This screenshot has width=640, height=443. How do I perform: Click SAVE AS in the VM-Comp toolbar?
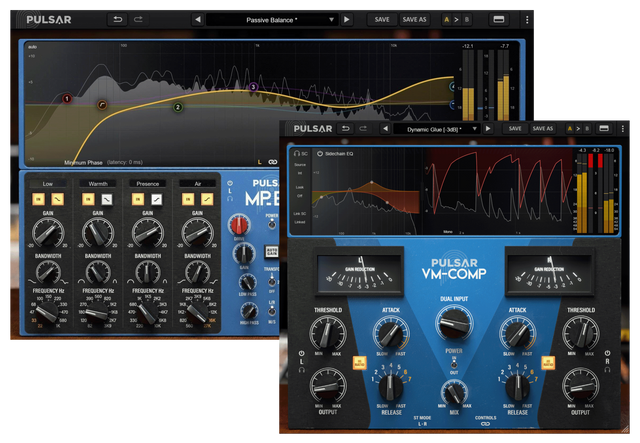[x=542, y=128]
